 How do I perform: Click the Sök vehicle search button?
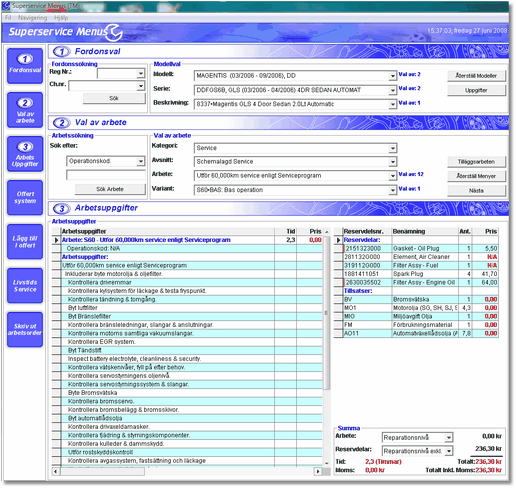tap(114, 98)
